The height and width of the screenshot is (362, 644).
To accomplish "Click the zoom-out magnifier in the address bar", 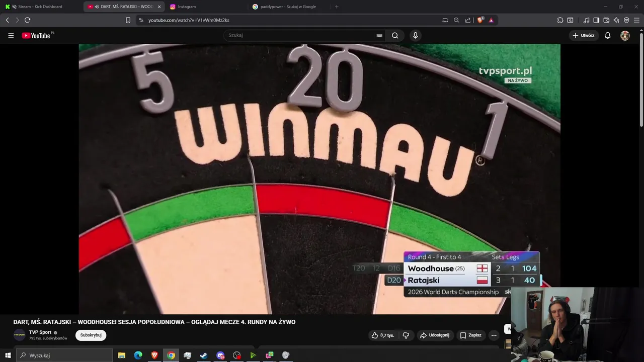I will click(x=456, y=20).
